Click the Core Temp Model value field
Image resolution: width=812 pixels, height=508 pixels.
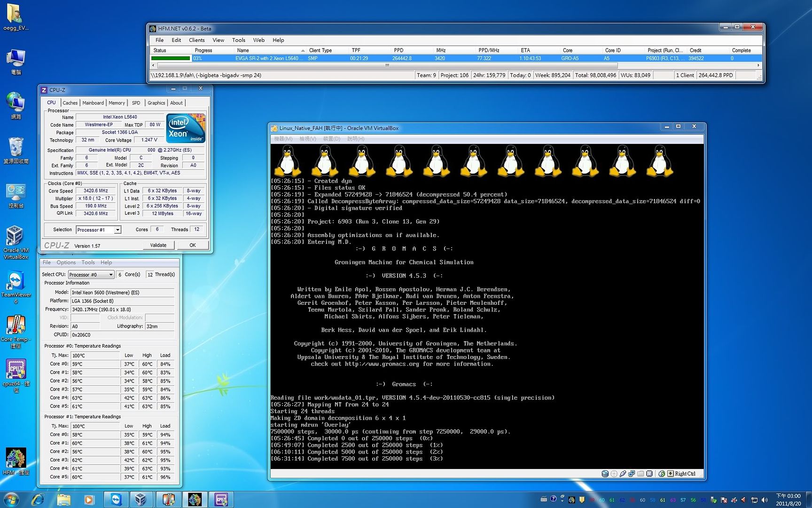[x=122, y=293]
